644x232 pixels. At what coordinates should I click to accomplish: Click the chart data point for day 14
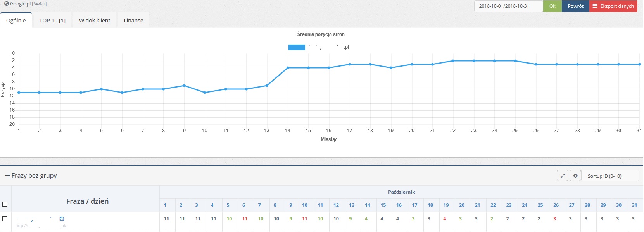click(288, 68)
